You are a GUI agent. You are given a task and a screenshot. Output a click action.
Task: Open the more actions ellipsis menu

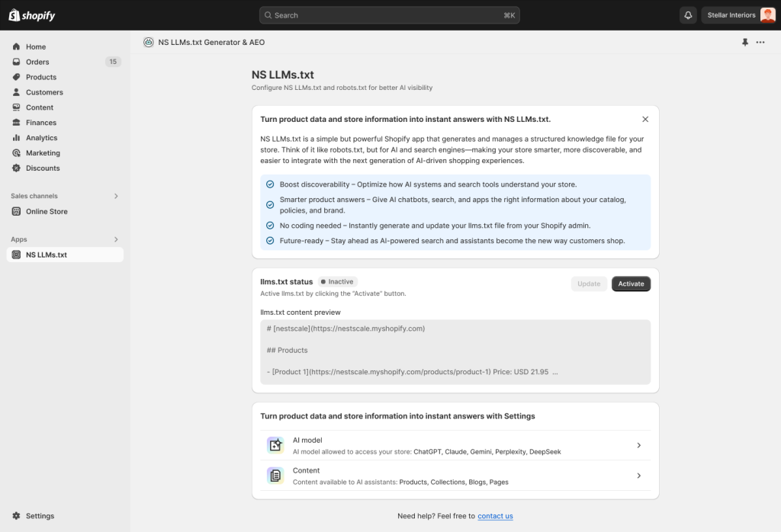pos(760,42)
